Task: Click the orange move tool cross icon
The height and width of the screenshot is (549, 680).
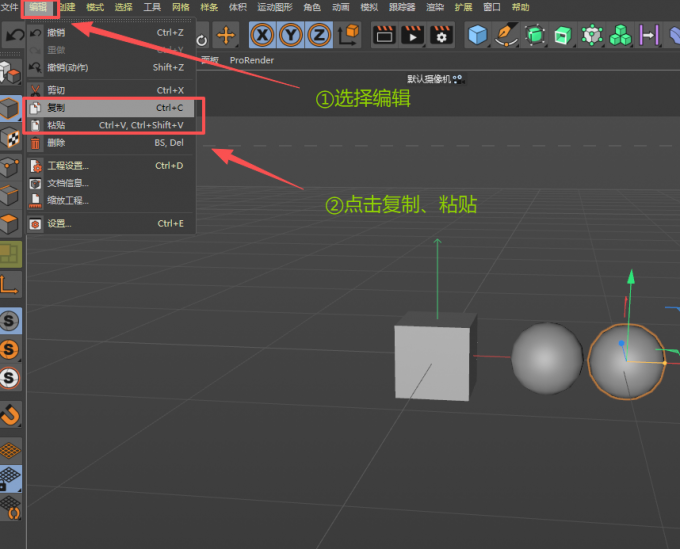Action: click(x=227, y=36)
